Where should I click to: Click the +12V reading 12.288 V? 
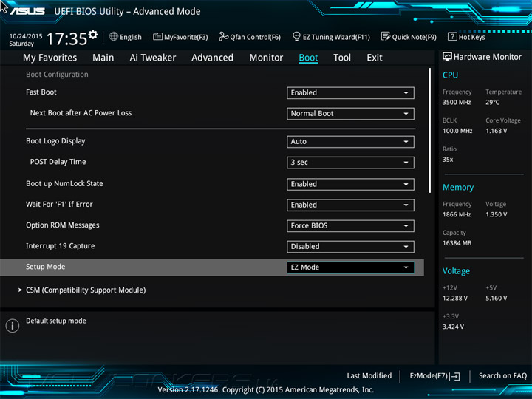pyautogui.click(x=455, y=299)
